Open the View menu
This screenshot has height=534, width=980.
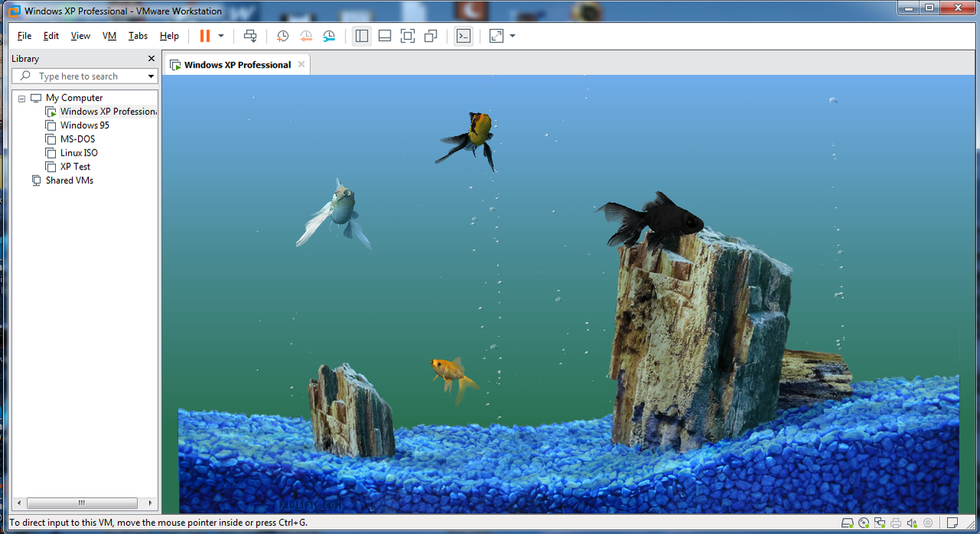(x=80, y=36)
